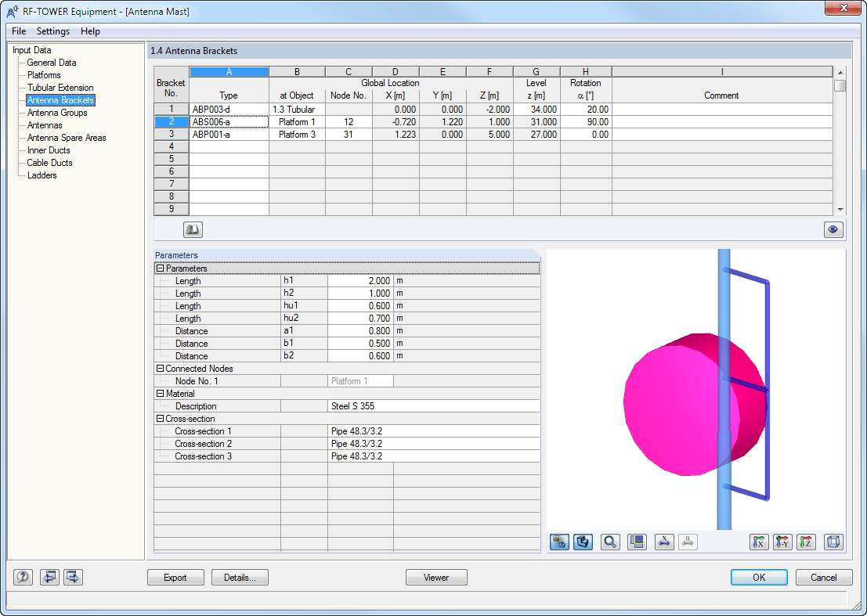
Task: Click the ABP001-a type cell
Action: [229, 135]
